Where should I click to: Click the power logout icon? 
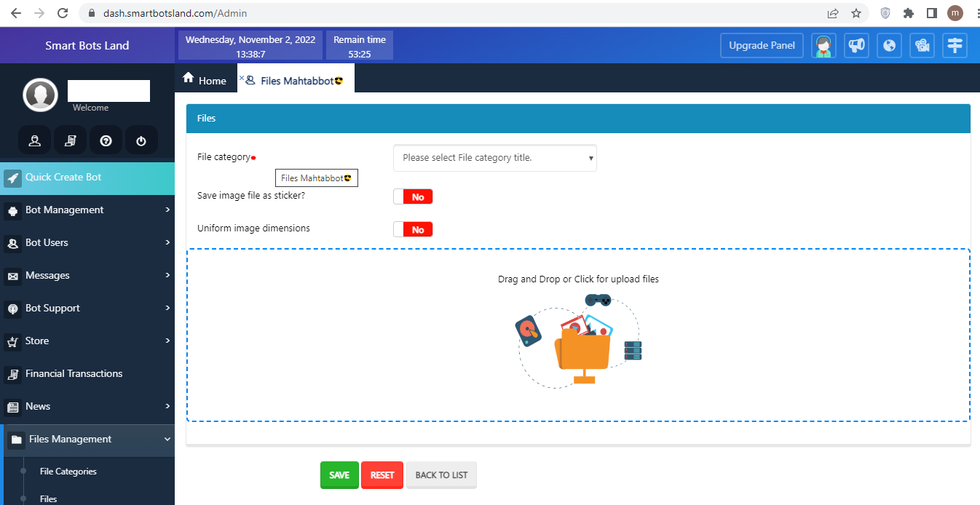(x=141, y=140)
